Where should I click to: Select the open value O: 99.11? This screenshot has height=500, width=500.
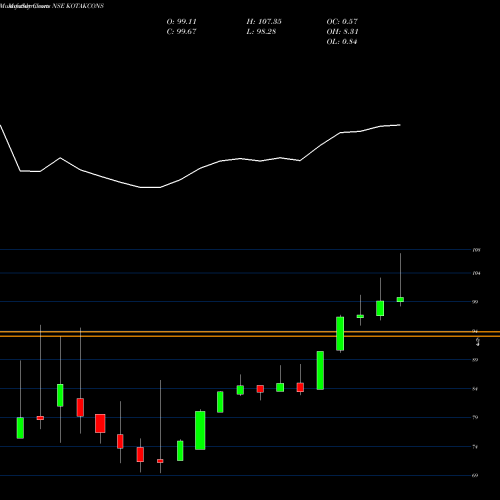[x=182, y=22]
